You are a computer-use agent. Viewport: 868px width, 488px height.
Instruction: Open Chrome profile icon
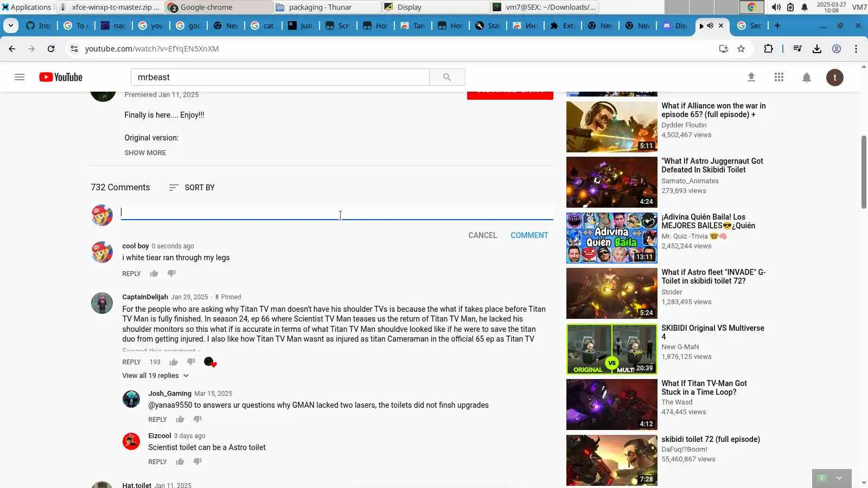pos(837,49)
